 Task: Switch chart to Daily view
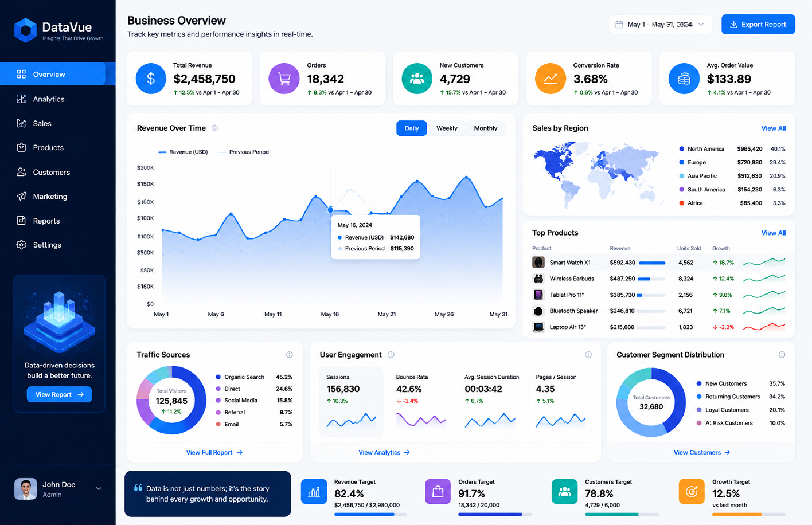412,128
